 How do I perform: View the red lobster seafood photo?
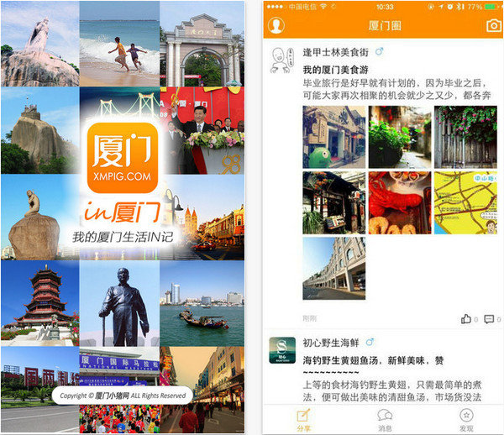coord(400,202)
